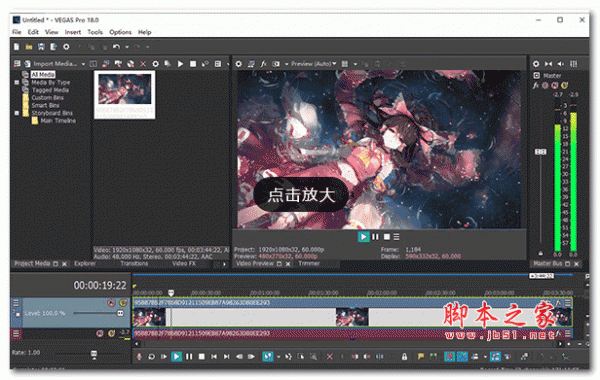Stop from the Video Preview window

click(x=387, y=237)
